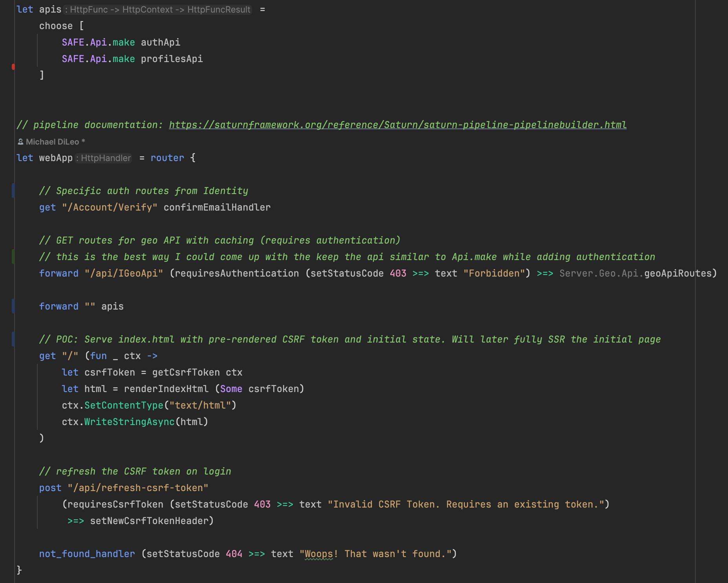728x583 pixels.
Task: Place cursor on not_found_handler
Action: (x=86, y=554)
